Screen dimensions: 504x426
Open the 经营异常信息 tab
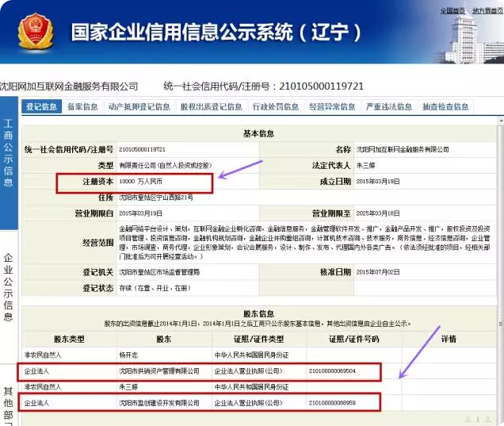[x=332, y=106]
